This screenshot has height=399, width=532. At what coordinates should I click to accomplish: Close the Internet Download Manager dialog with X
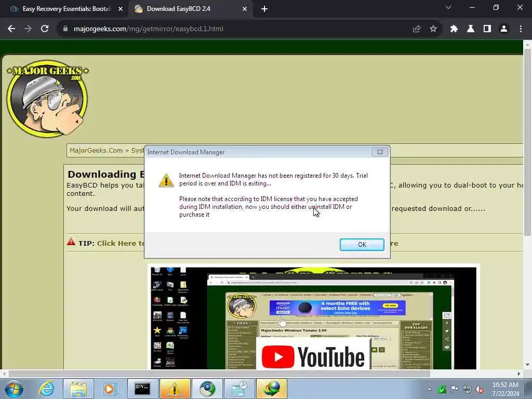click(x=380, y=152)
